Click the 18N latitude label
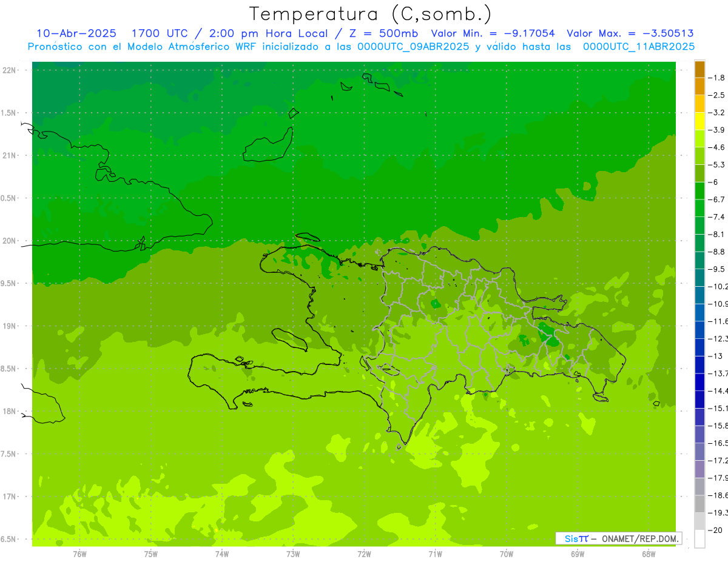Viewport: 728px width, 562px height. [10, 412]
